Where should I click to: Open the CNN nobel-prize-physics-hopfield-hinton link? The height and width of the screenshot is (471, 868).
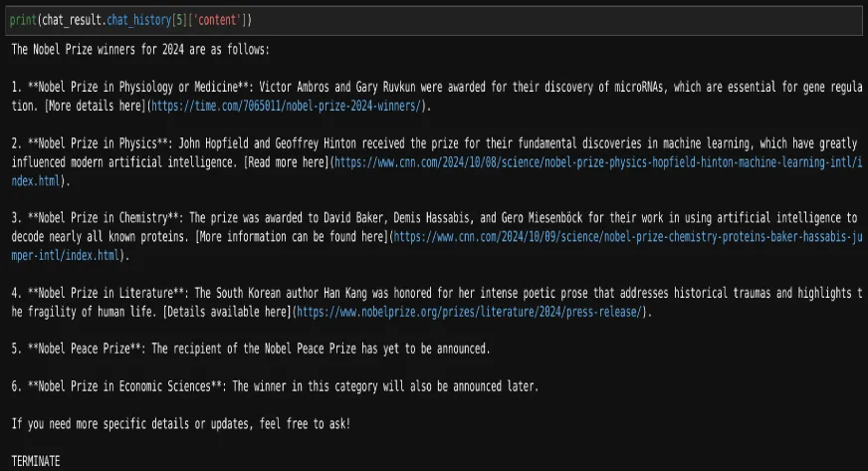(598, 162)
